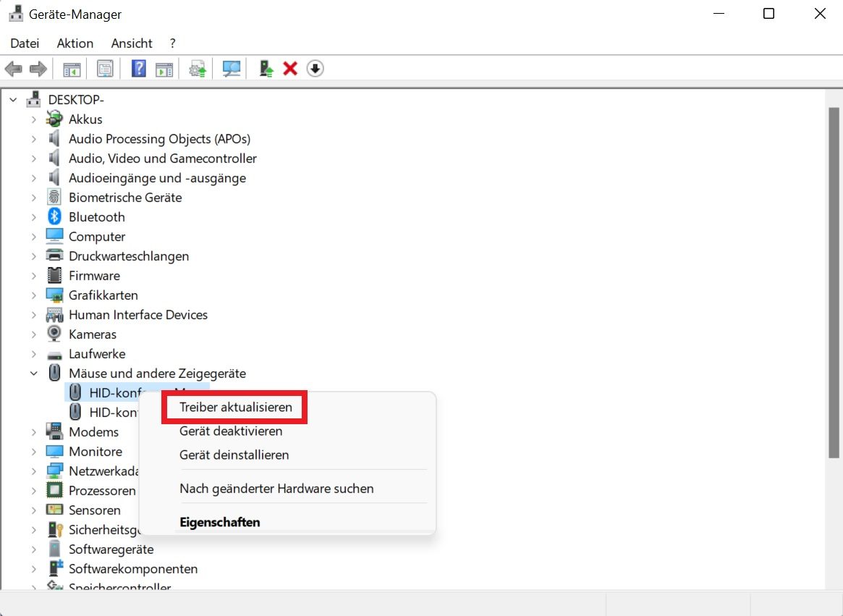The image size is (843, 616).
Task: Select Gerät deinstallieren option
Action: coord(234,455)
